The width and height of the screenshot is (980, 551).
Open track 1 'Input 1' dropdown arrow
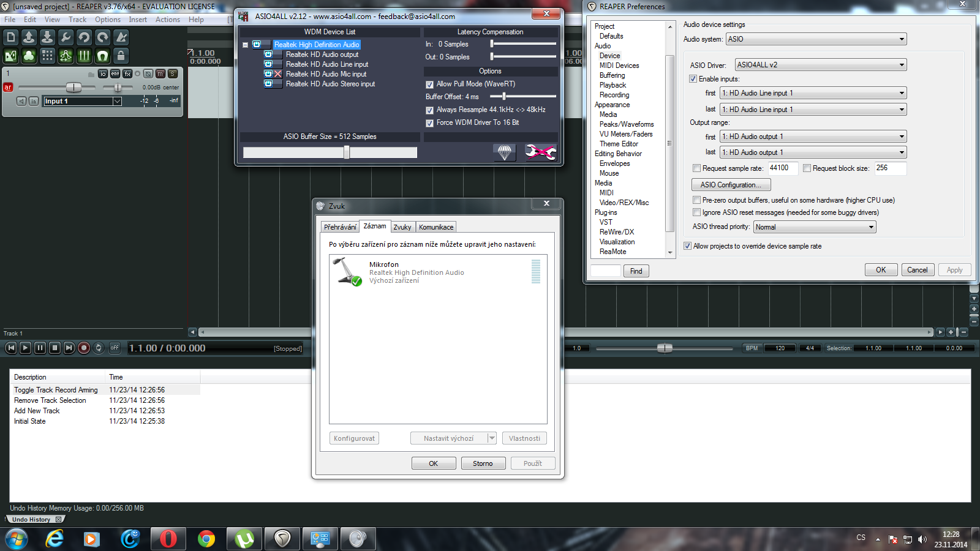click(117, 101)
